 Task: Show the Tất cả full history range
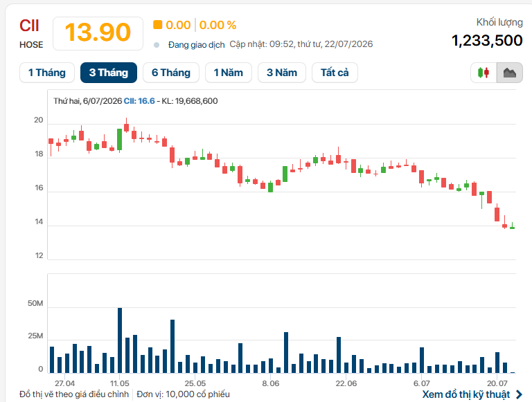[x=335, y=73]
